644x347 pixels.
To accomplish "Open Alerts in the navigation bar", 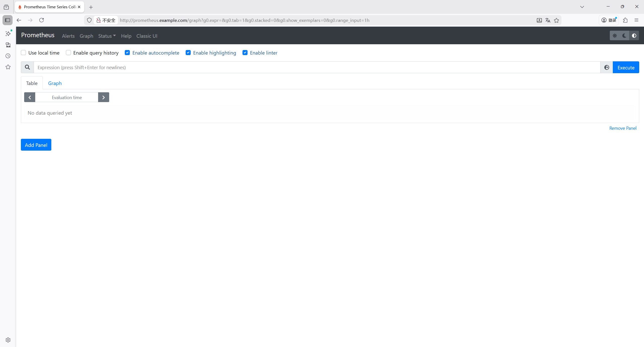I will [68, 36].
